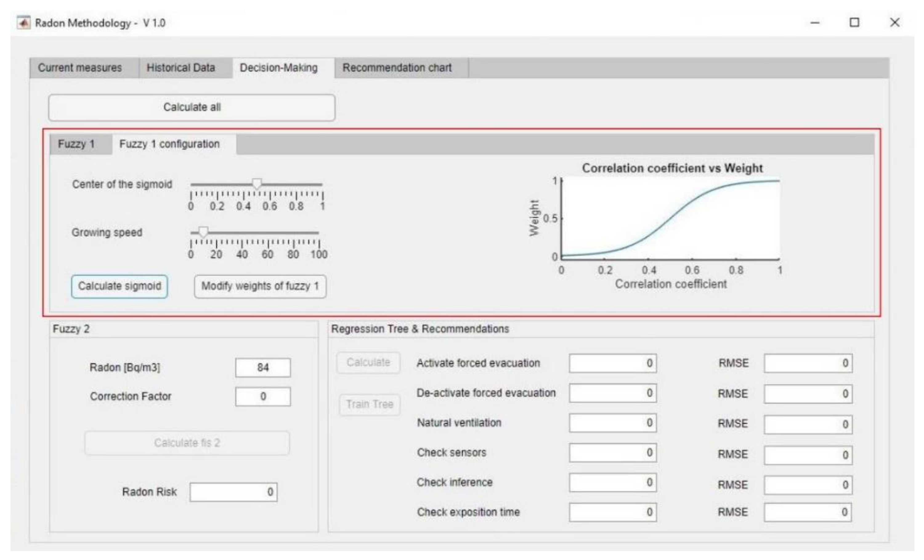Switch to the Current measures tab
The width and height of the screenshot is (924, 560).
pos(80,68)
